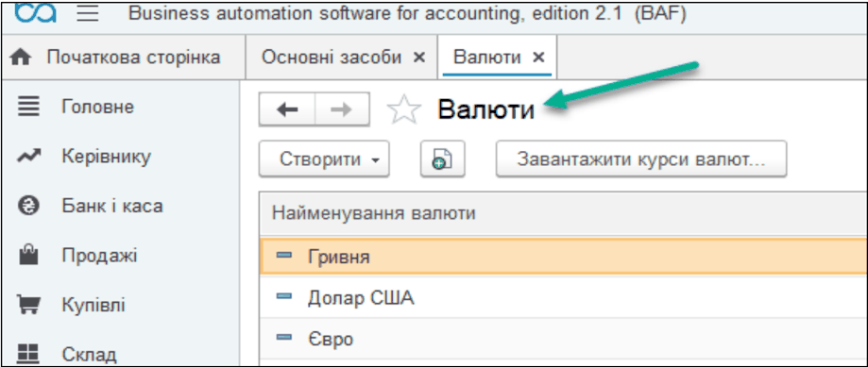This screenshot has width=868, height=367.
Task: Close the Основні засоби tab
Action: click(x=419, y=57)
